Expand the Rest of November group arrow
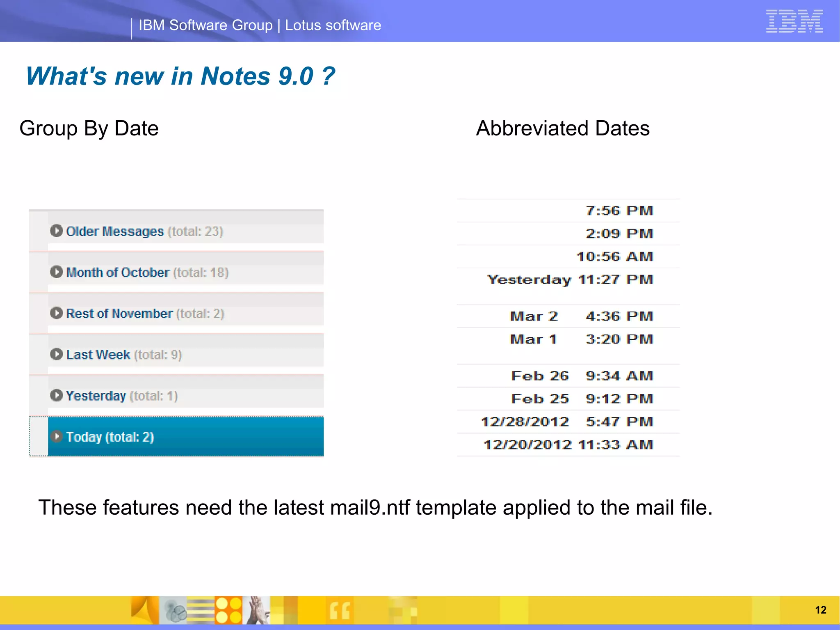The width and height of the screenshot is (840, 630). (56, 313)
